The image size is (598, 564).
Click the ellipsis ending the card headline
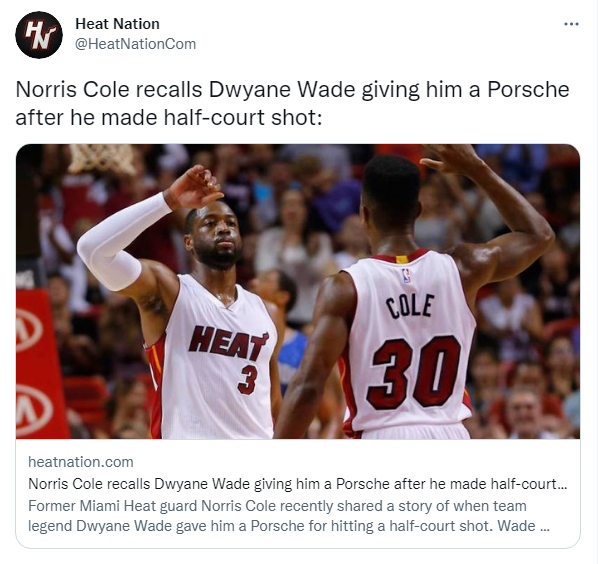point(563,487)
